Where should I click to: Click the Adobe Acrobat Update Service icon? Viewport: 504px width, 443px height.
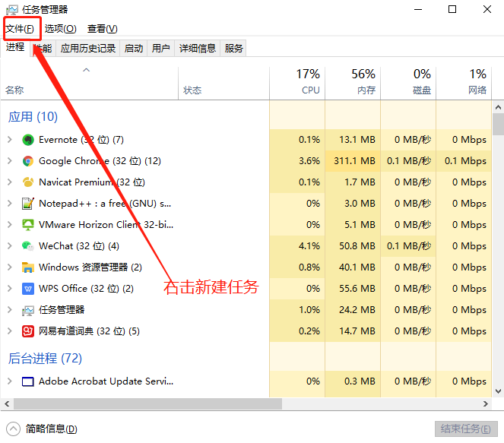pos(28,381)
